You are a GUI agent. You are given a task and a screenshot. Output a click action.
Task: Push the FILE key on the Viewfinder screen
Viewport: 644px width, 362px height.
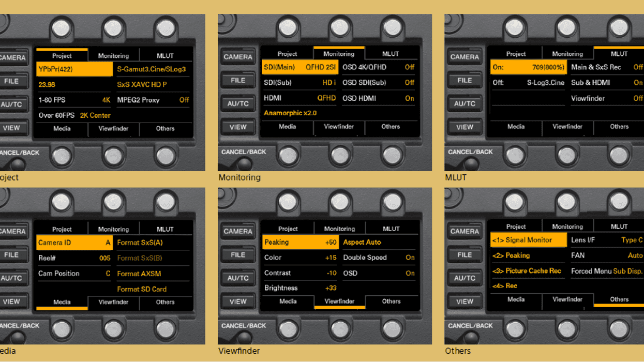coord(238,255)
